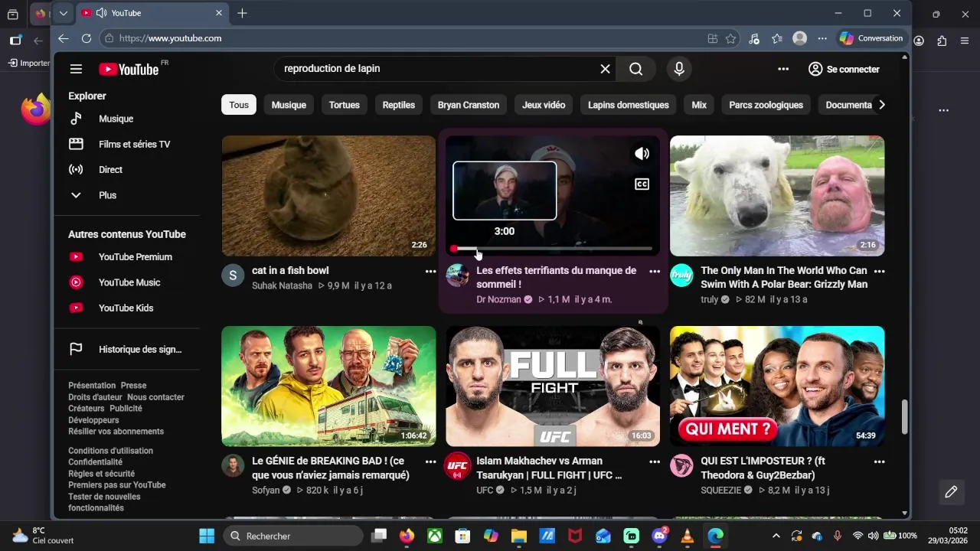The height and width of the screenshot is (551, 980).
Task: Open options for QUI EST L'IMPOSTEUR video
Action: (879, 461)
